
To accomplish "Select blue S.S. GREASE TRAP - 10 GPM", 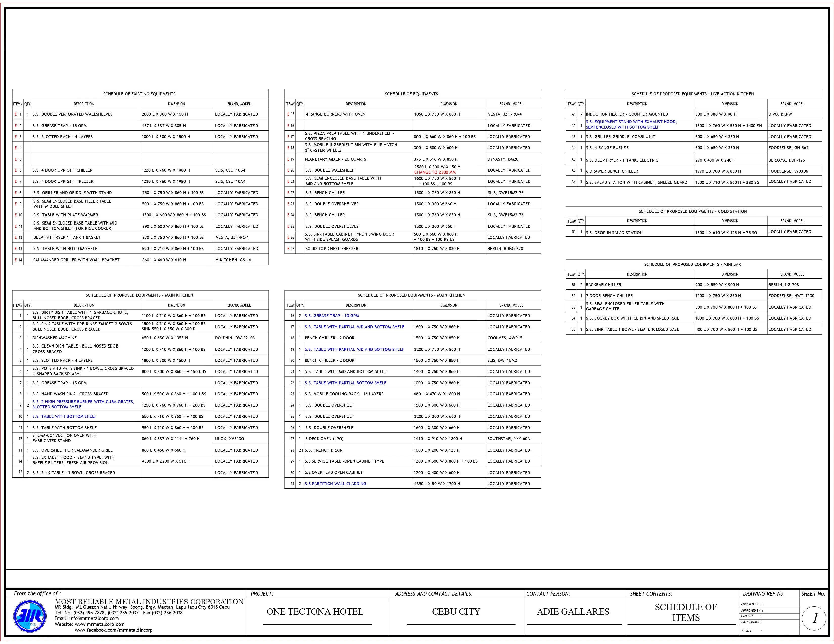I will (x=332, y=316).
